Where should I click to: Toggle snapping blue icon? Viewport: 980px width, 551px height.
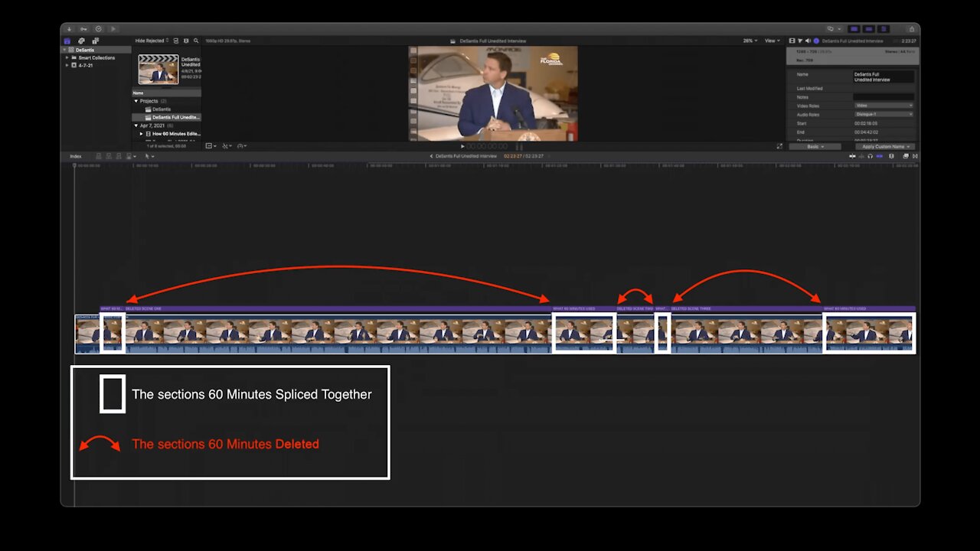click(879, 156)
